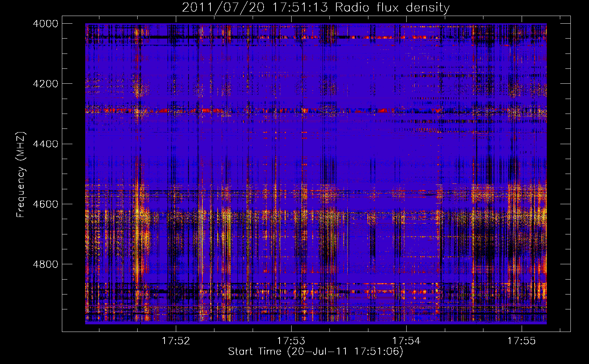Click the plot title "2011/07/20 17:51:13 Radio flux density"
The image size is (589, 364).
316,8
